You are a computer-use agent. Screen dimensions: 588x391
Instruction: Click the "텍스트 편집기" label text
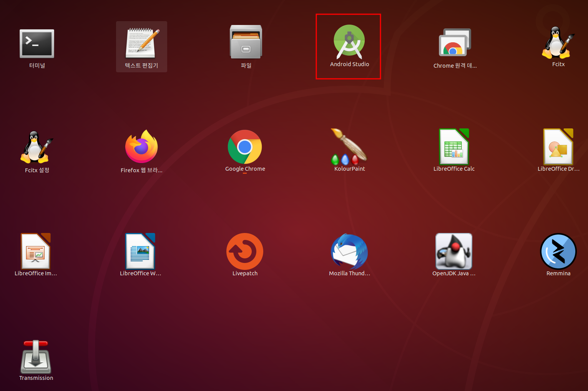(141, 66)
